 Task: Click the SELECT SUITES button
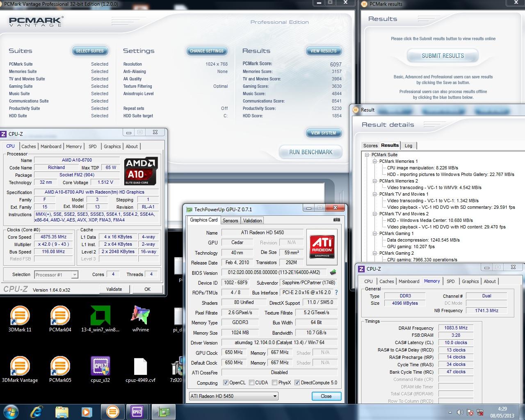coord(90,51)
